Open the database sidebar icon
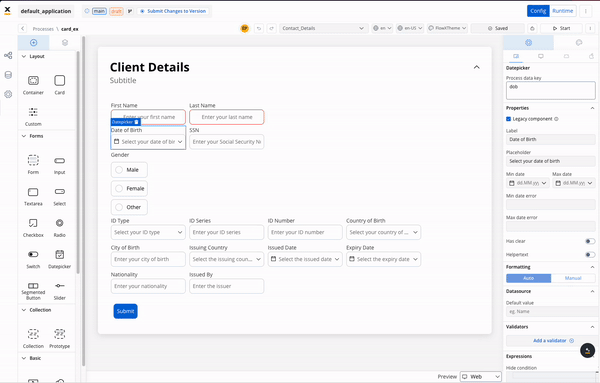600x383 pixels. pyautogui.click(x=8, y=75)
